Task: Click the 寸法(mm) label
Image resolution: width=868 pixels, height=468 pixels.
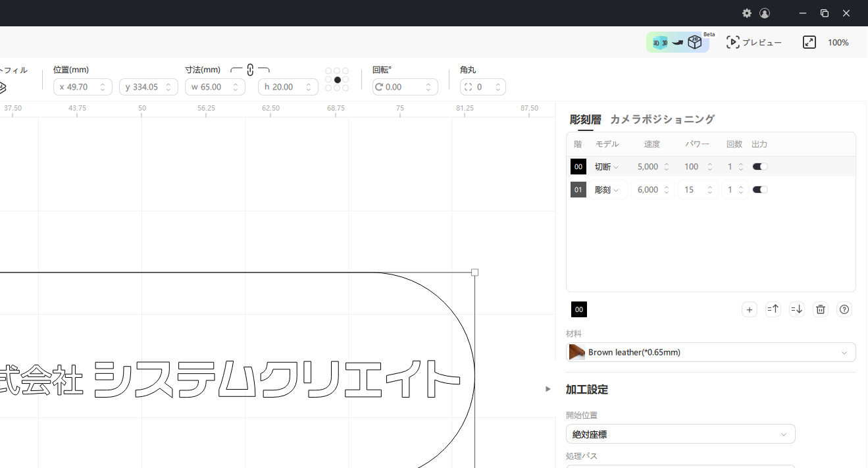Action: coord(203,70)
